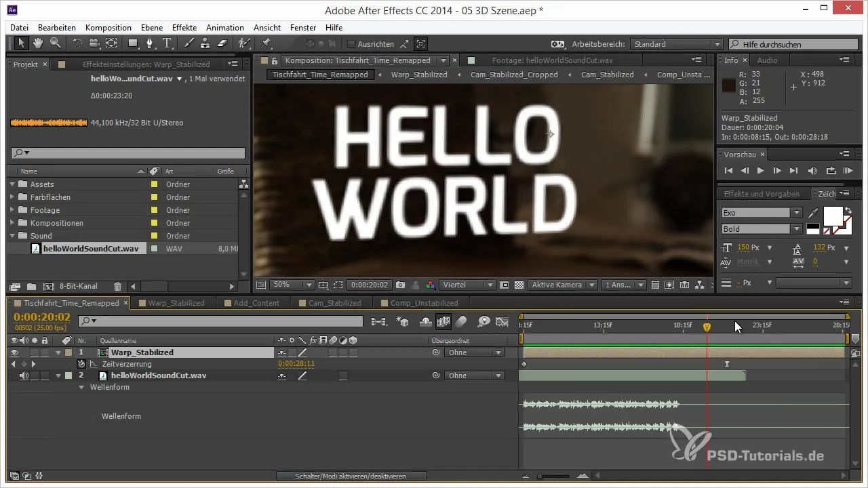Select the Clone Stamp tool
868x488 pixels.
coord(205,43)
